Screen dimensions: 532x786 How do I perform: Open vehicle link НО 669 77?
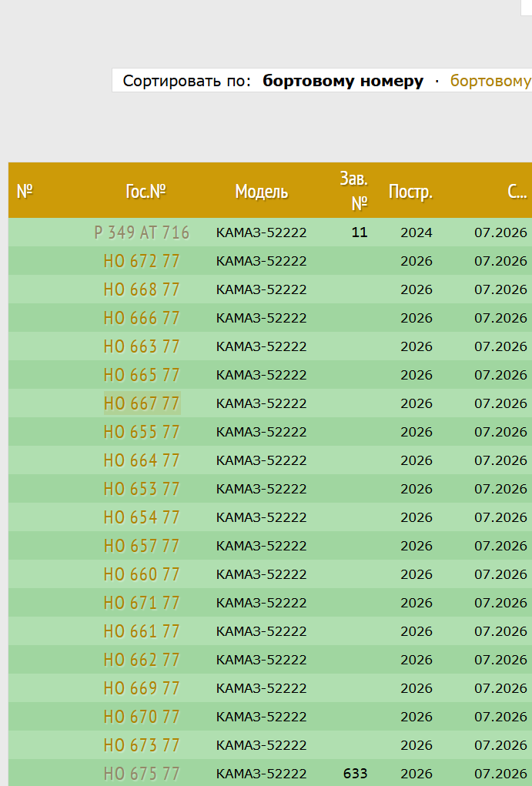[142, 688]
